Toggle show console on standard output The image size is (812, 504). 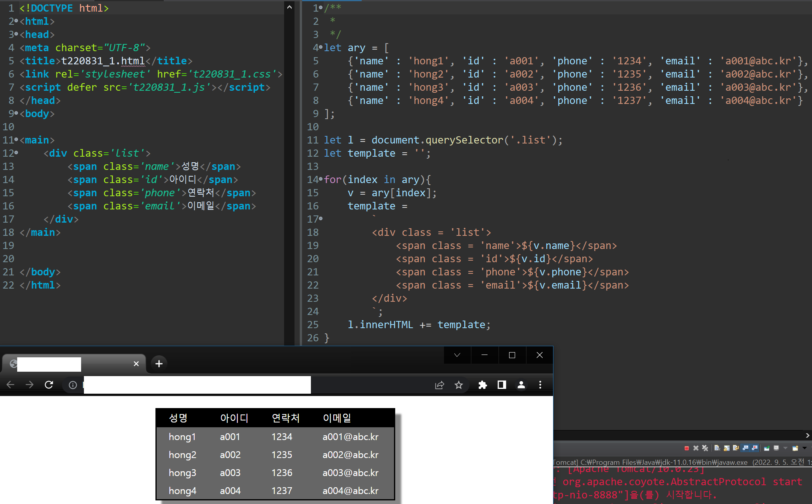(745, 448)
